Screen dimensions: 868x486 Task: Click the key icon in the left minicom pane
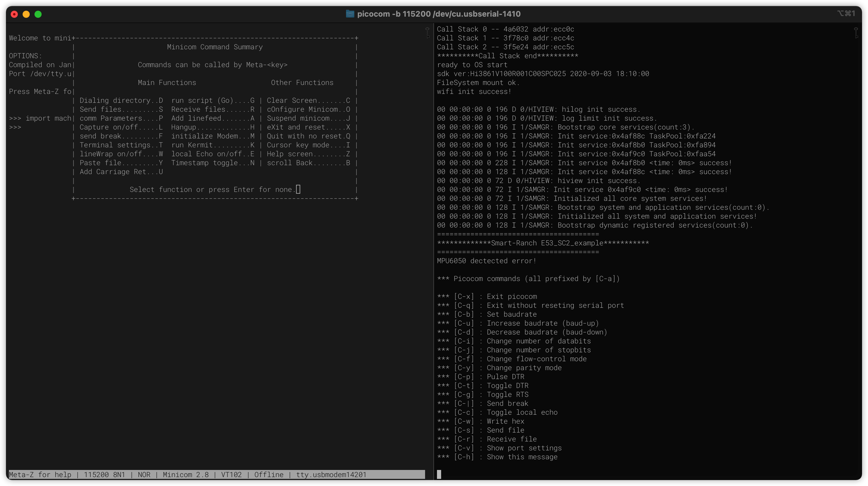click(427, 33)
